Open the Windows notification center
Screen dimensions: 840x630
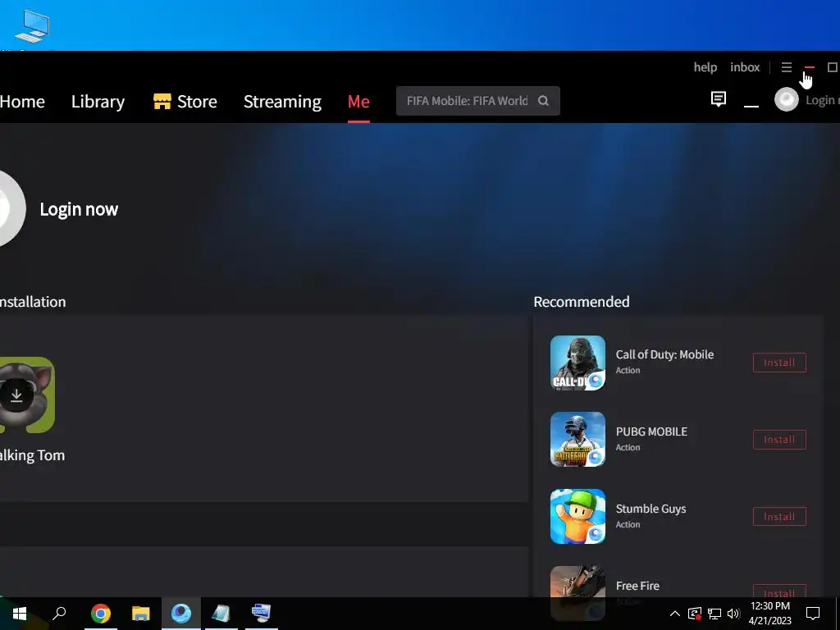[813, 614]
